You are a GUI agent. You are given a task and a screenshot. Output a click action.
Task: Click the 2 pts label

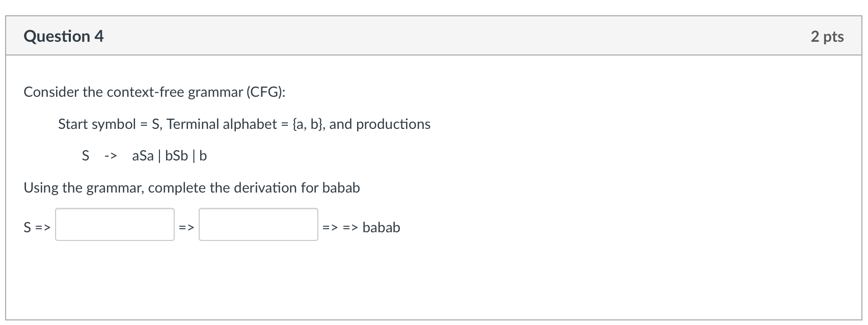[x=827, y=36]
